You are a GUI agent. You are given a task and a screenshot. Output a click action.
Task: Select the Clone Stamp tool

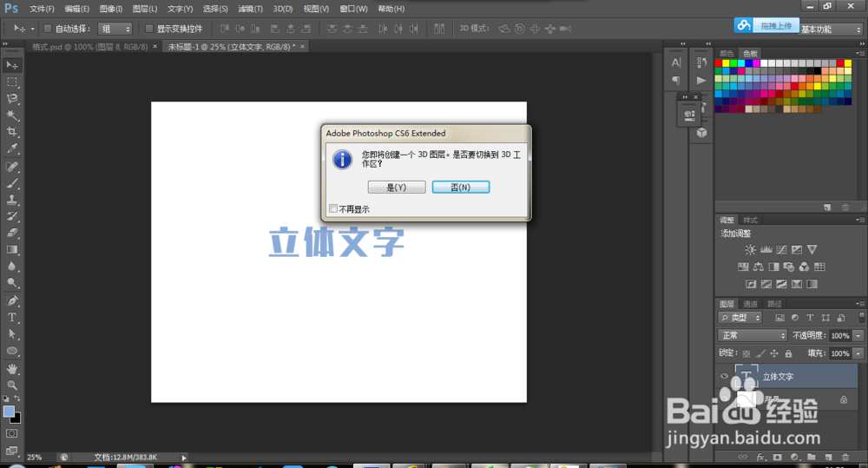point(11,200)
